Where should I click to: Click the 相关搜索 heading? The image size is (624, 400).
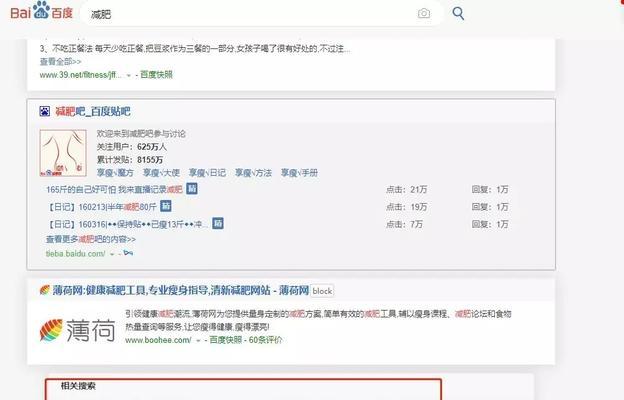[78, 386]
